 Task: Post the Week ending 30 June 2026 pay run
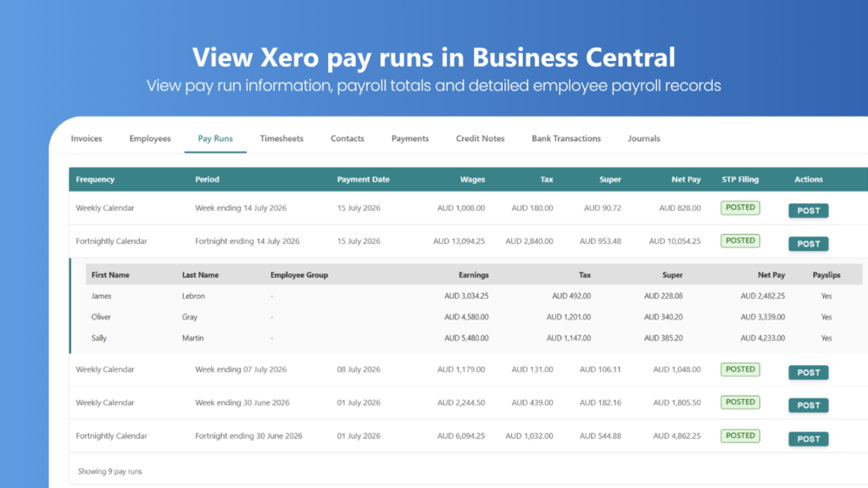click(808, 405)
